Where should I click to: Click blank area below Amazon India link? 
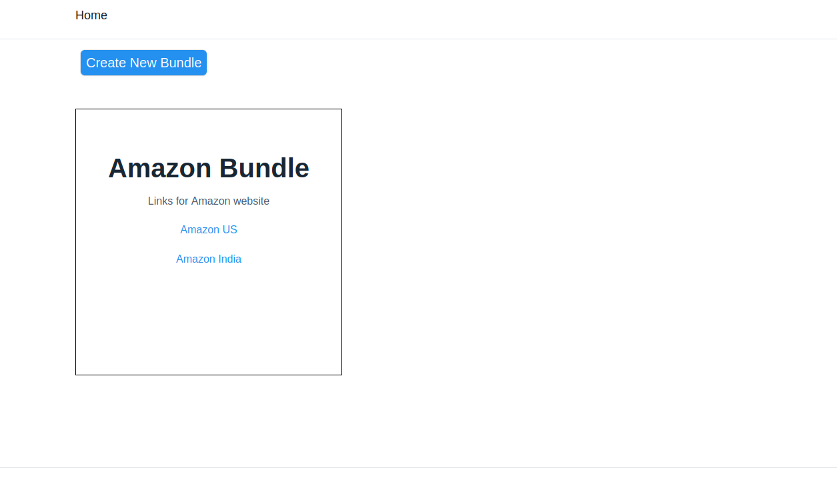209,320
